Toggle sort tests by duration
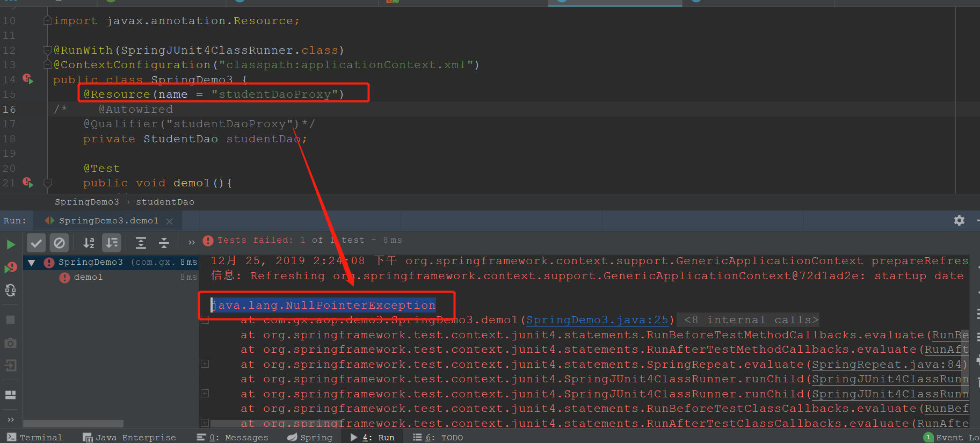This screenshot has width=980, height=443. click(x=112, y=243)
